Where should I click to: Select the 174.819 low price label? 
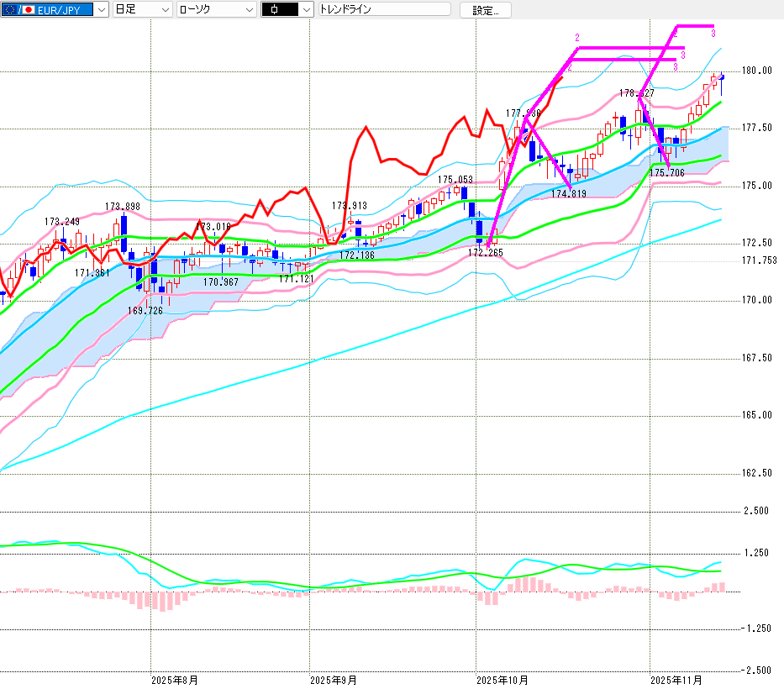click(568, 194)
